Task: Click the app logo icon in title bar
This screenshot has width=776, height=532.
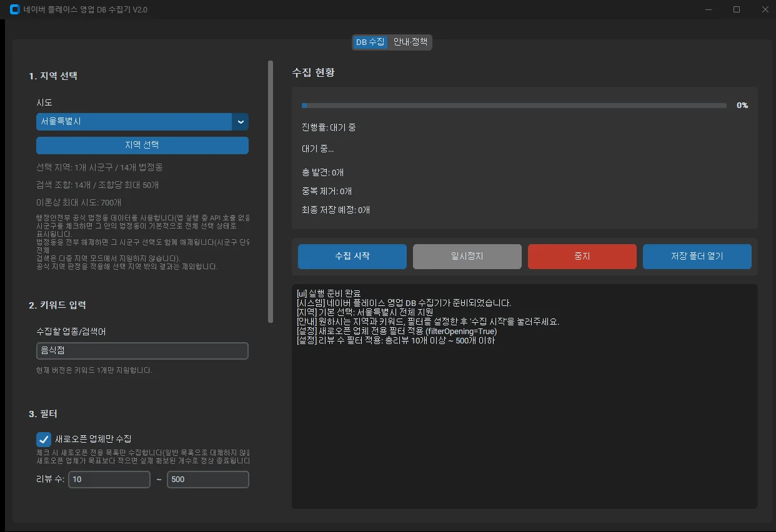Action: 15,9
